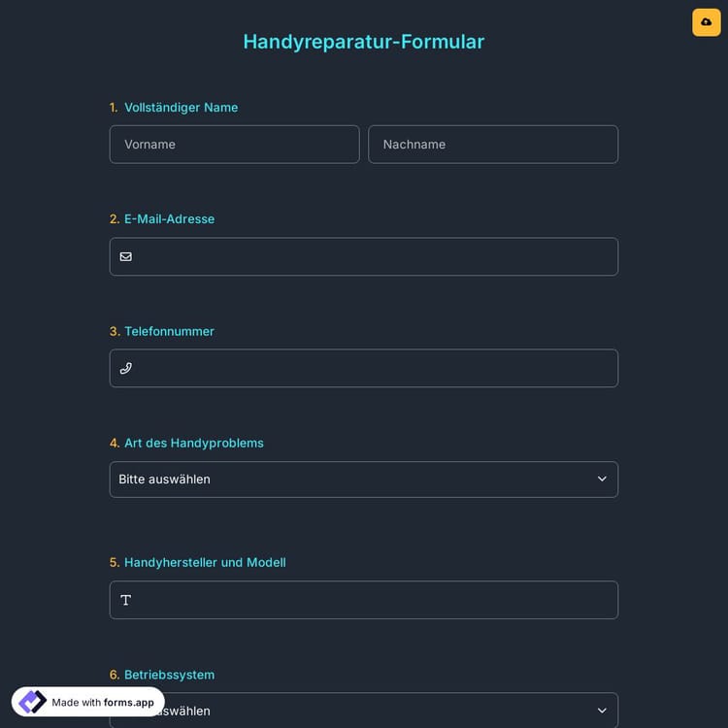
Task: Click into the E-Mail-Adresse field
Action: tap(374, 256)
